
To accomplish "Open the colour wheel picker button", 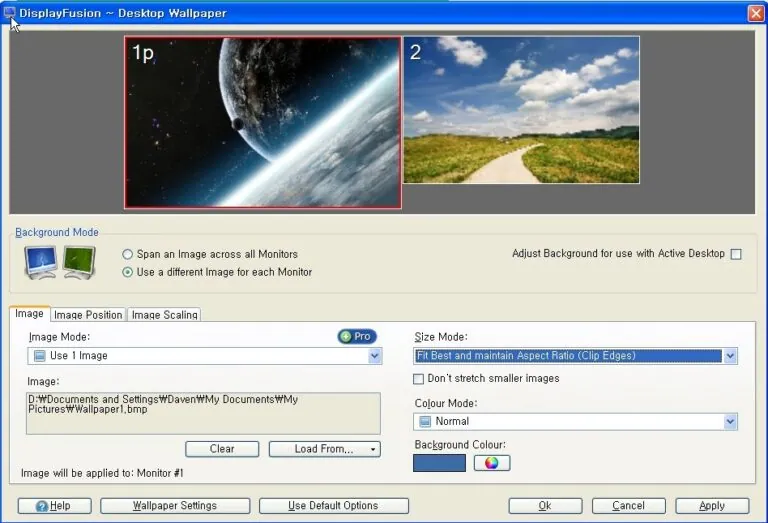I will (492, 463).
